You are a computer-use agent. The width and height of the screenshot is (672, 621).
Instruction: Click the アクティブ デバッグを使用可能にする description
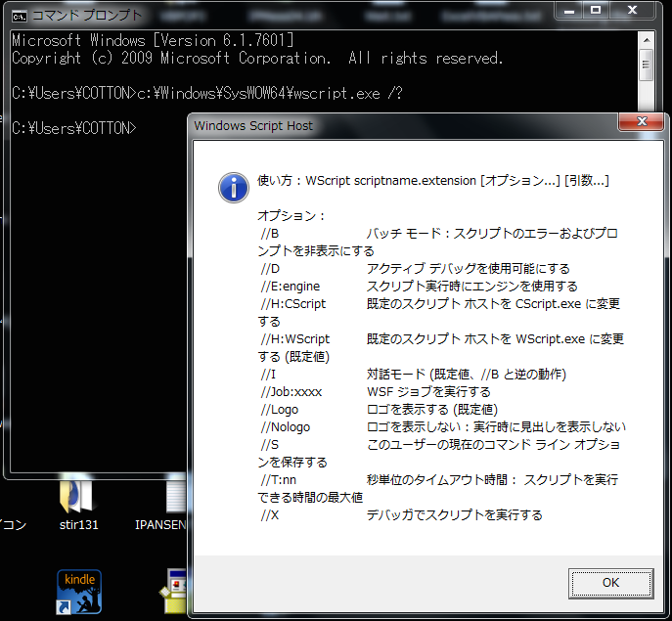[x=468, y=269]
